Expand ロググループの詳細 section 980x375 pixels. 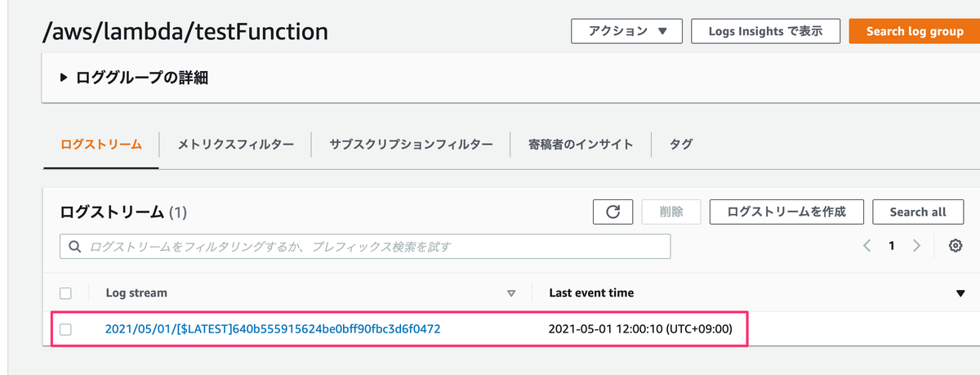(134, 78)
